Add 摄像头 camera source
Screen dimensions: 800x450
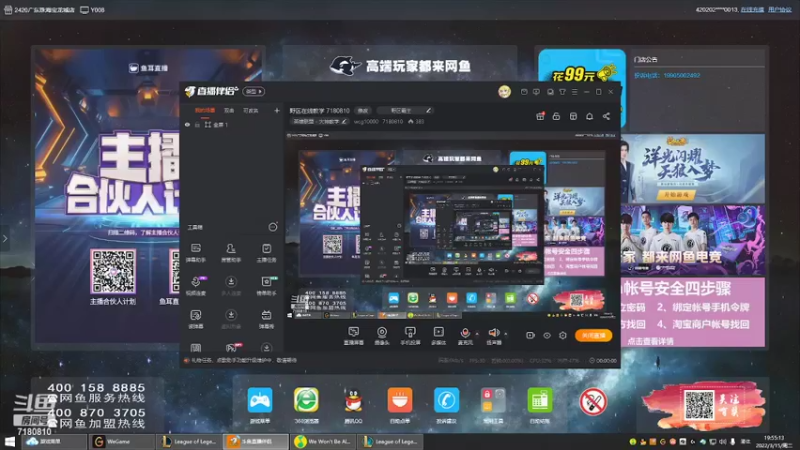pyautogui.click(x=382, y=336)
